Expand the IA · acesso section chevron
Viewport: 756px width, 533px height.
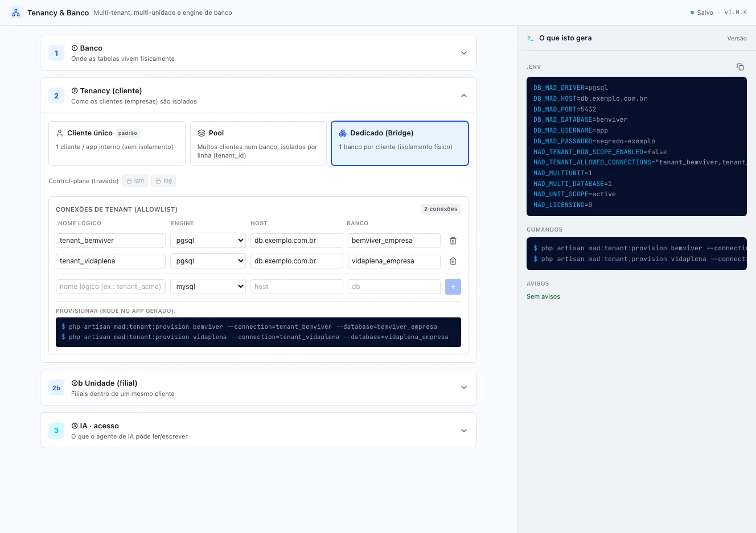point(464,431)
